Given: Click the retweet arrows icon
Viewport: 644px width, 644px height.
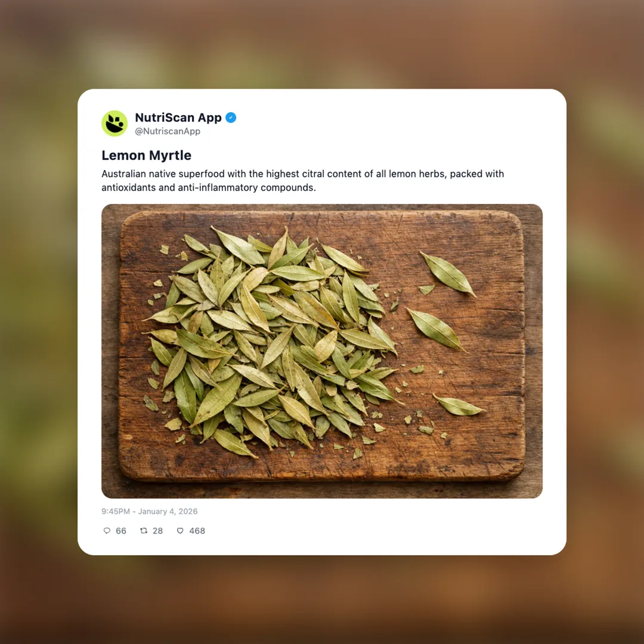Looking at the screenshot, I should pos(144,531).
